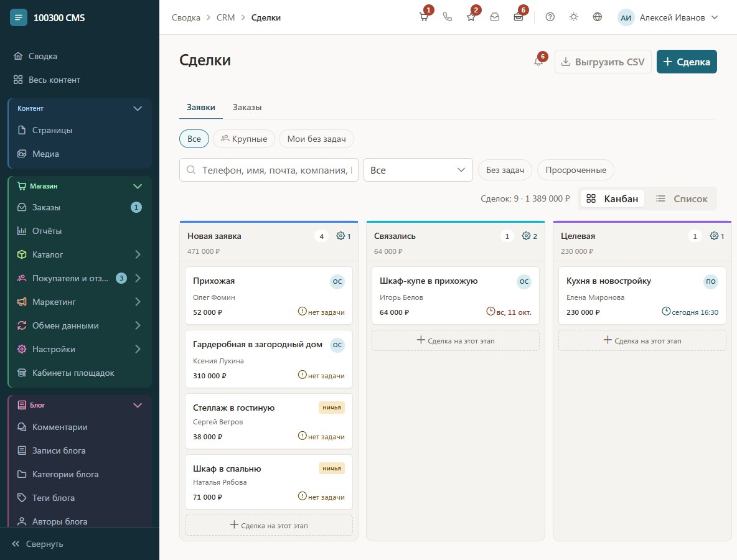
Task: Open Комментарии in sidebar
Action: coord(80,427)
